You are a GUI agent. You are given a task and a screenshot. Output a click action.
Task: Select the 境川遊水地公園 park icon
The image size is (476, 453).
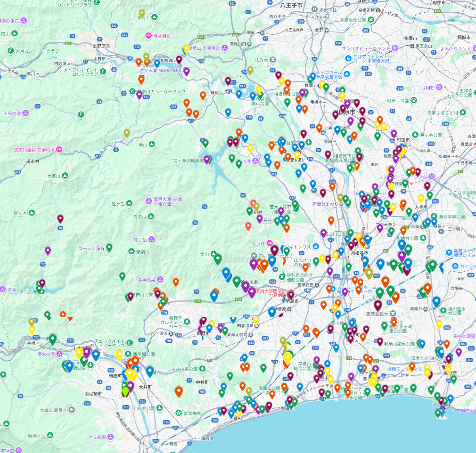click(x=443, y=310)
